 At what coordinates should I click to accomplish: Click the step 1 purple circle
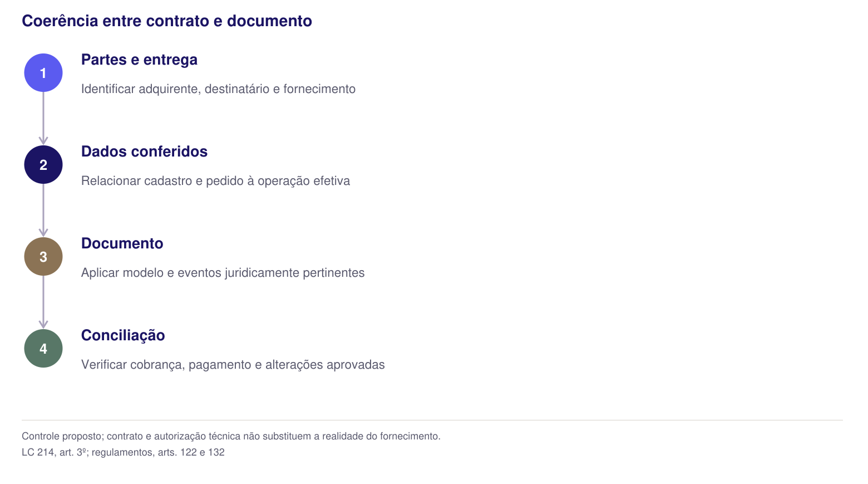[x=43, y=73]
